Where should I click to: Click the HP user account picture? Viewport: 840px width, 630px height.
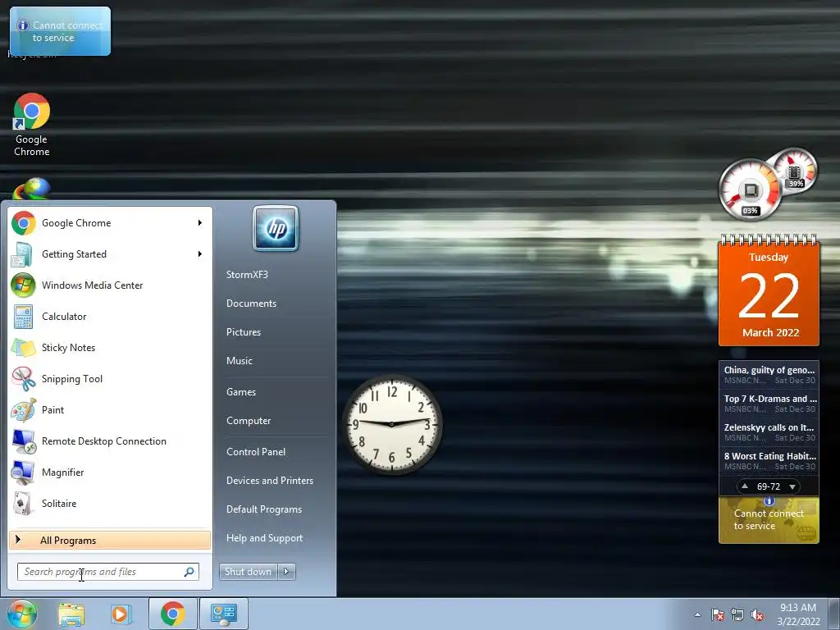pos(276,228)
